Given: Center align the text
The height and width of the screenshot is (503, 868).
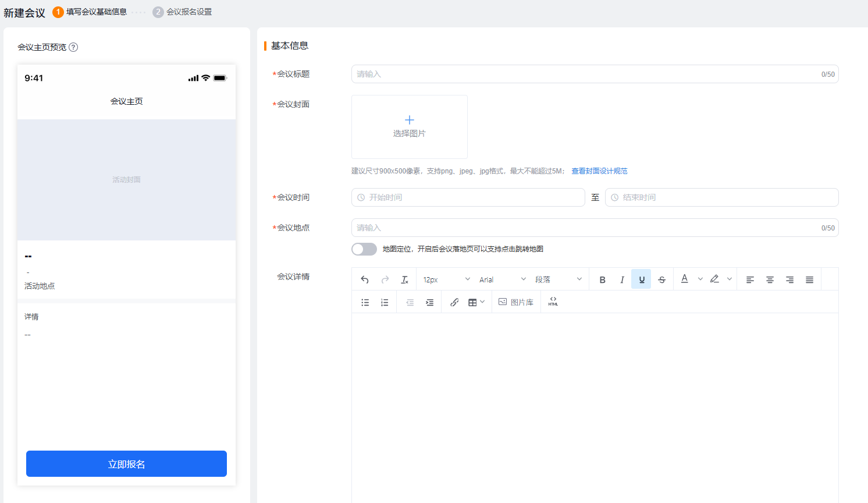Looking at the screenshot, I should pos(770,279).
